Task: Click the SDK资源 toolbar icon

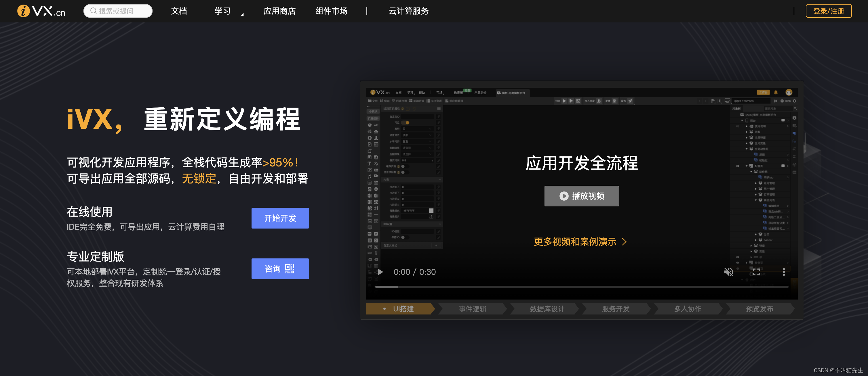Action: point(428,101)
